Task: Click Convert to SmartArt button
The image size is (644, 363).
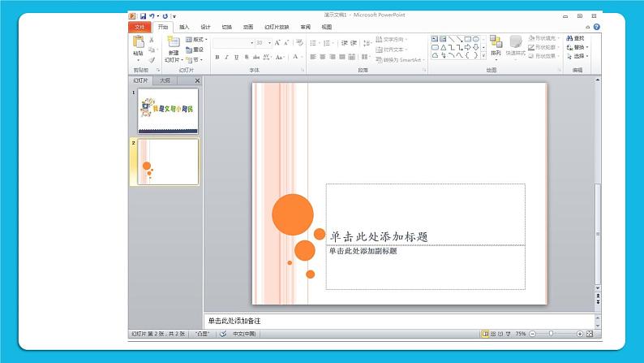Action: 401,60
